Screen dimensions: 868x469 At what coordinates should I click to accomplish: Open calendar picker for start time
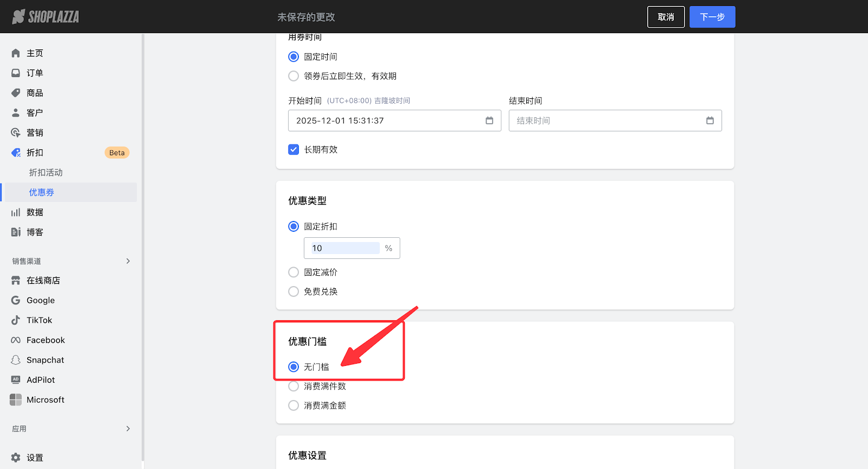click(489, 121)
